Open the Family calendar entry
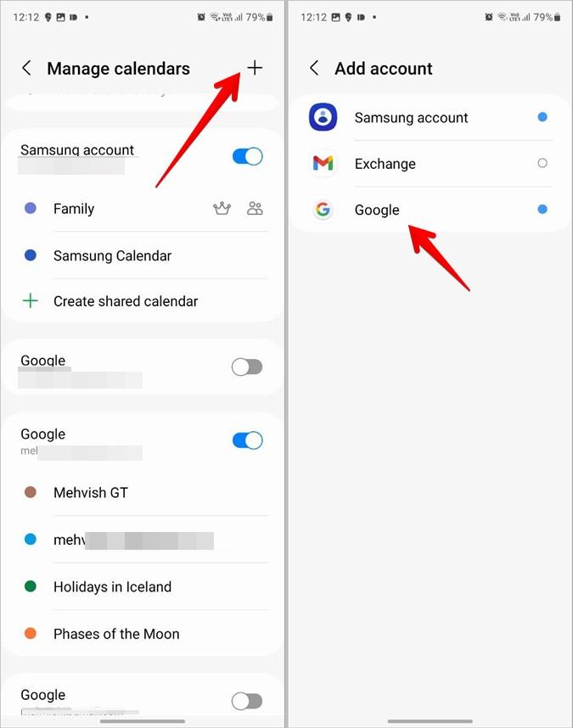Screen dimensions: 573x728 click(x=143, y=209)
